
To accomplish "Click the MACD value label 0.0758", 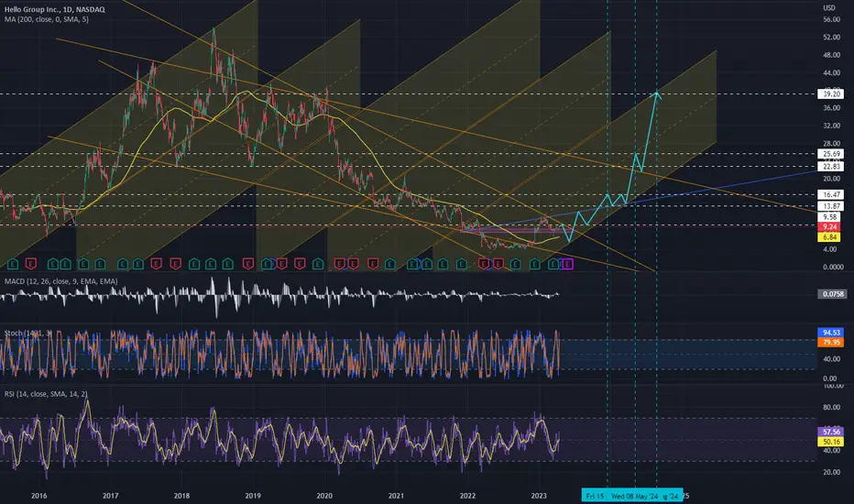I will point(832,294).
